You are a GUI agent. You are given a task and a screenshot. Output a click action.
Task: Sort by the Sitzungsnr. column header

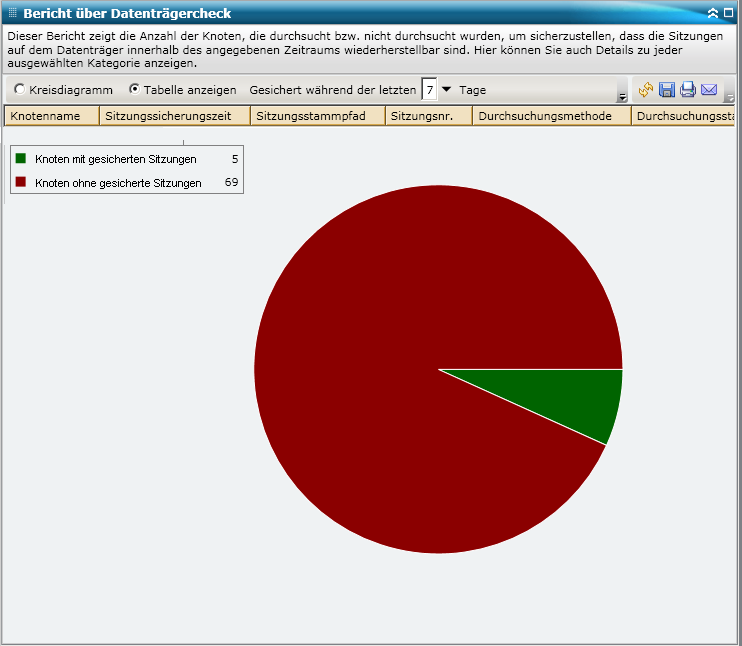tap(429, 116)
